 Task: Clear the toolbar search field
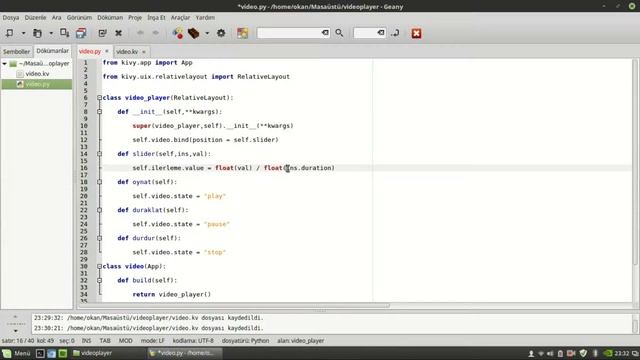point(325,33)
